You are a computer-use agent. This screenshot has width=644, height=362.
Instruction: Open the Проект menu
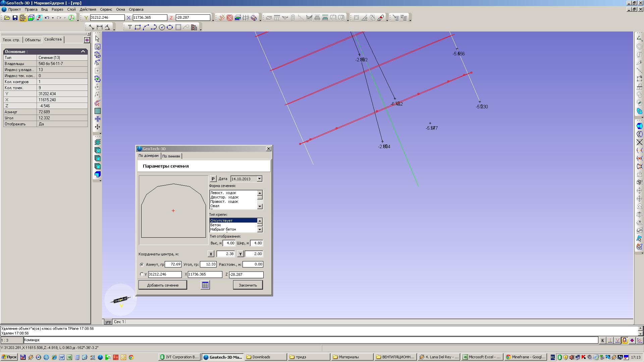click(14, 9)
